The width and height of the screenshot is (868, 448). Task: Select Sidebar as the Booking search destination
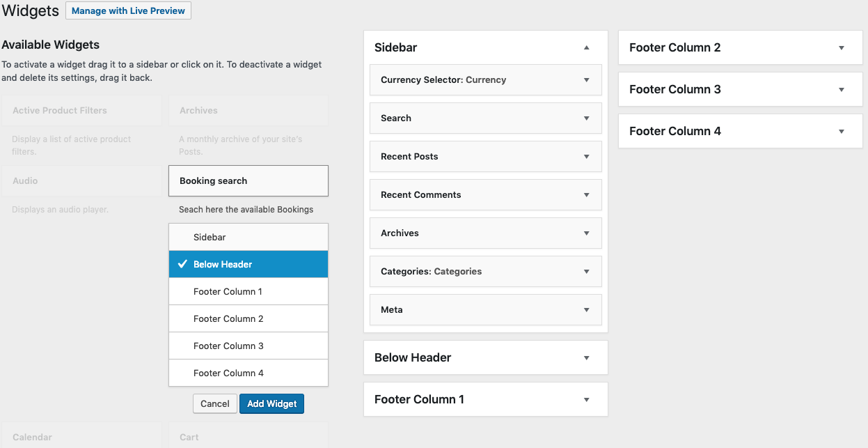pos(248,237)
